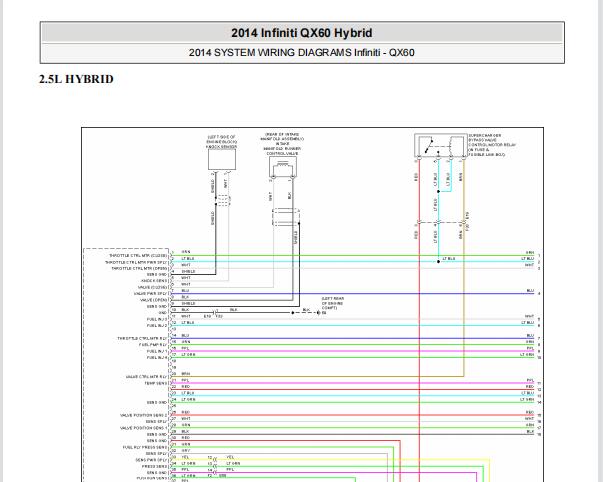Click the 'VALVE (CLOSE)' pin label
Image resolution: width=603 pixels, height=482 pixels.
tap(152, 287)
